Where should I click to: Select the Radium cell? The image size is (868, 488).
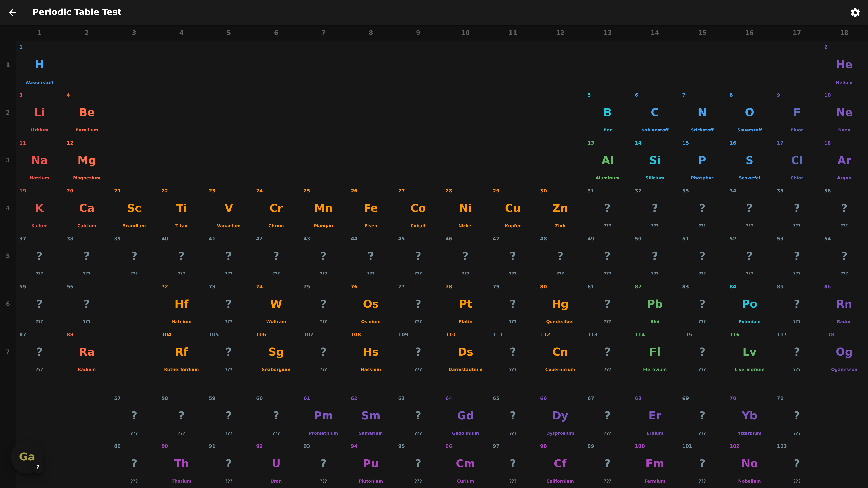[x=87, y=352]
